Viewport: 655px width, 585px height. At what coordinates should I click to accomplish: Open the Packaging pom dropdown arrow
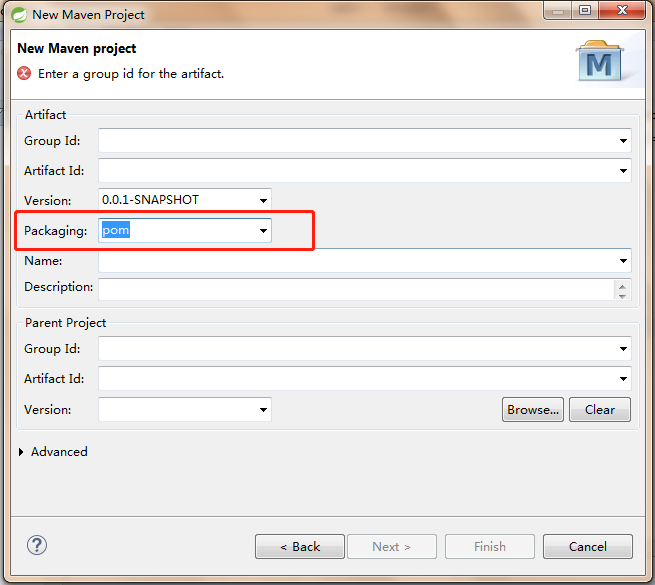pos(263,231)
